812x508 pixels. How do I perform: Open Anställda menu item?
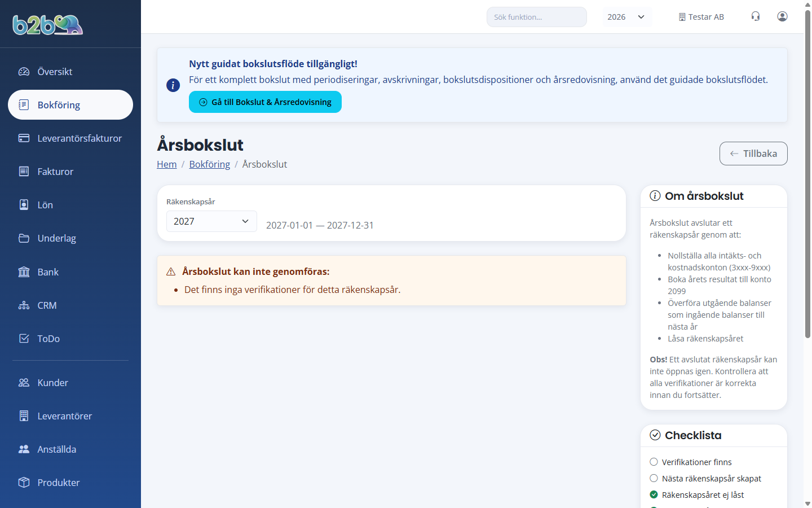[x=70, y=449]
